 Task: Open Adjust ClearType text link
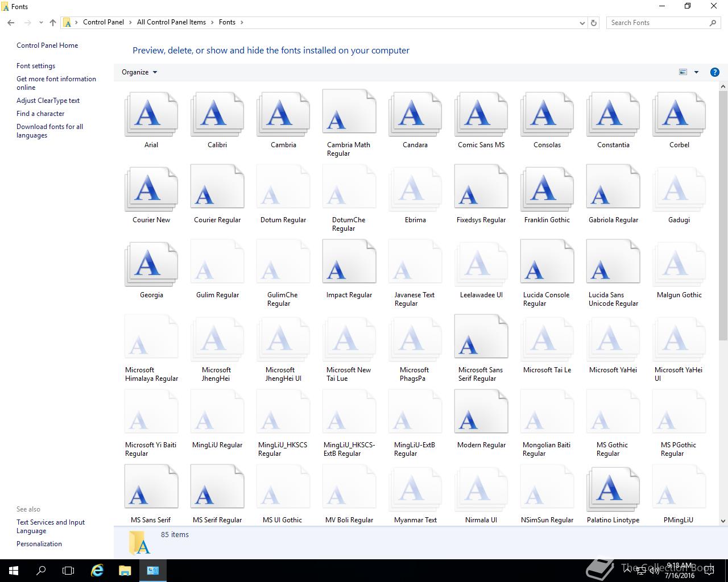point(48,101)
